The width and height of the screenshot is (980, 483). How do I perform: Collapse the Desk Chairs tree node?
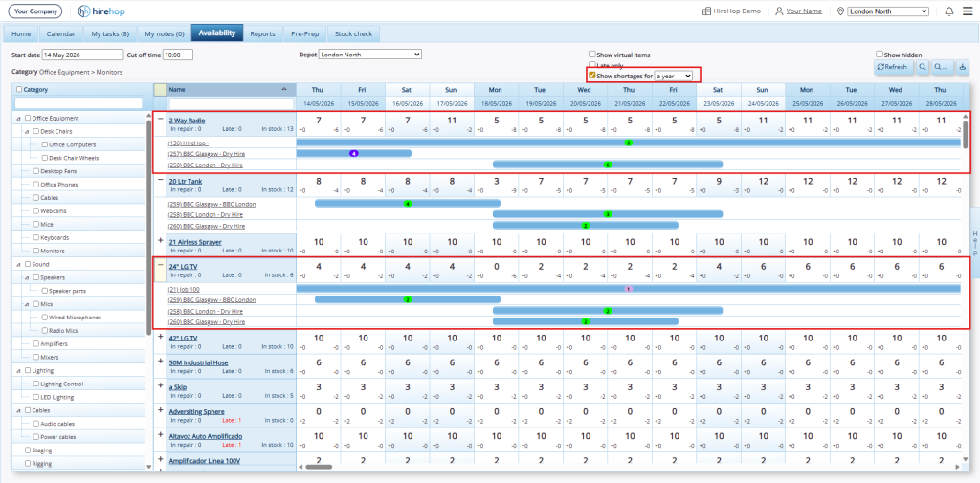[27, 131]
